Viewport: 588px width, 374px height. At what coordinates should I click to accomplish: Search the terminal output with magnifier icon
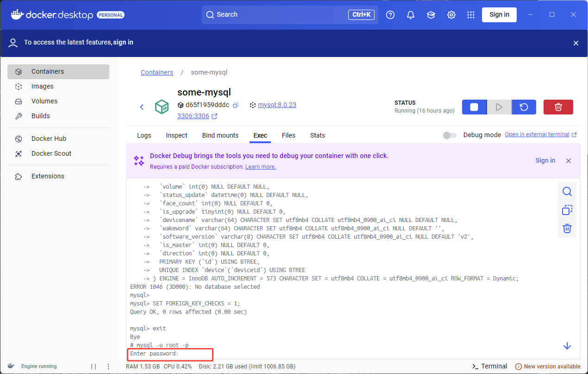tap(567, 192)
